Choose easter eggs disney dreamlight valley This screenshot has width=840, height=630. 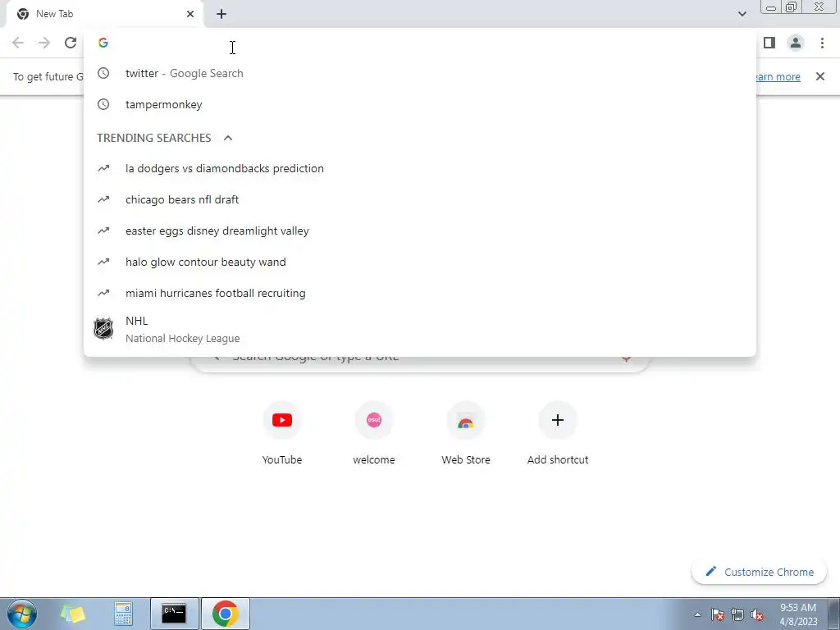click(x=420, y=231)
